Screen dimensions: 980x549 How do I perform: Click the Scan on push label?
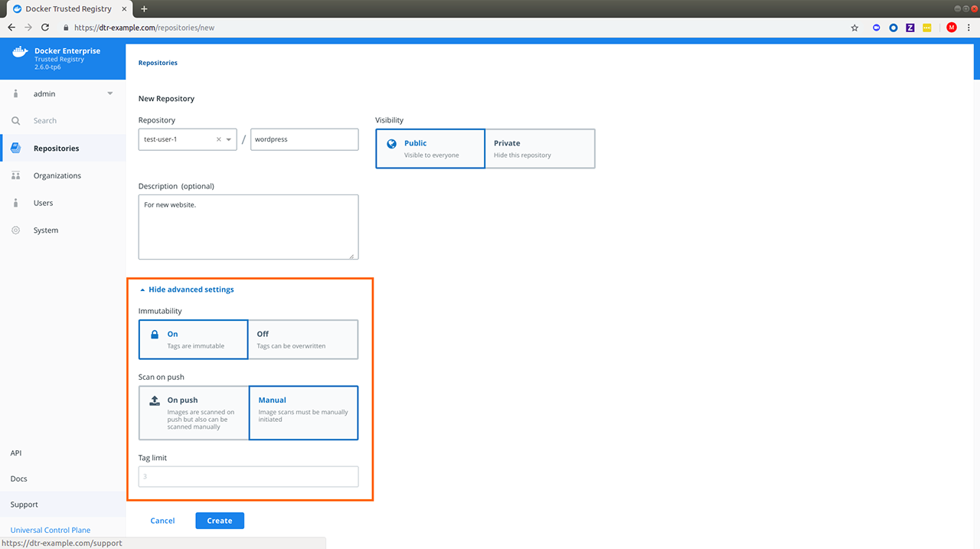(x=162, y=377)
